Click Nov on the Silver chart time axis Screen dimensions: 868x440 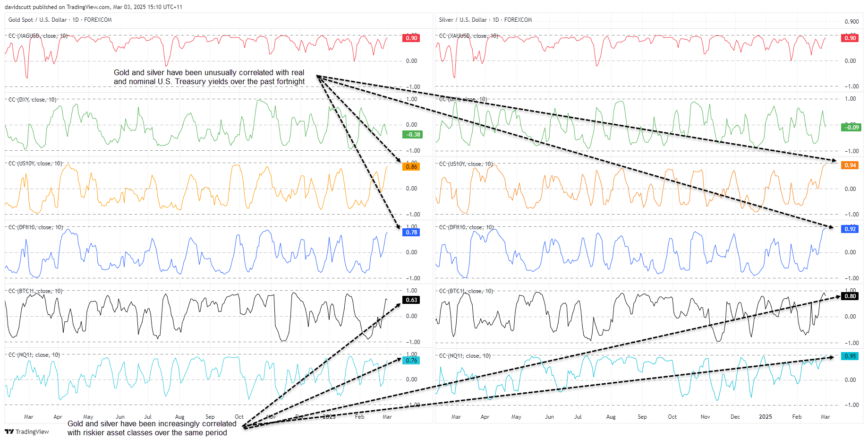click(x=705, y=417)
